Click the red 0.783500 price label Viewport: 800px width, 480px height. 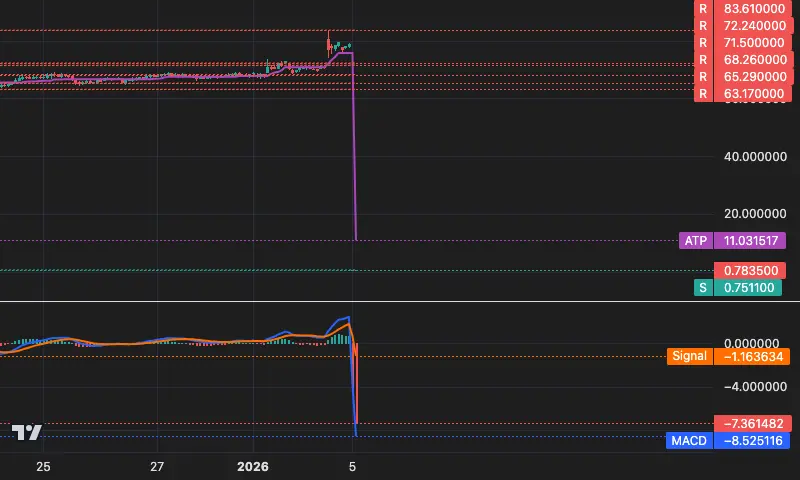(x=749, y=270)
